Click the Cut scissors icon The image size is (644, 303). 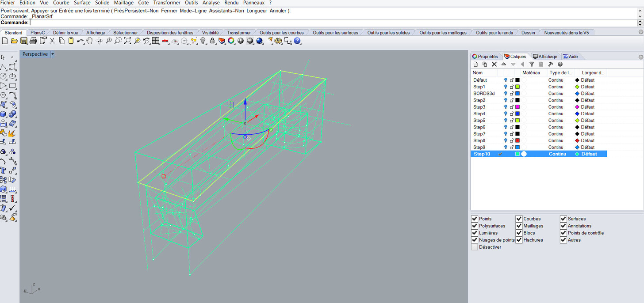tap(52, 41)
